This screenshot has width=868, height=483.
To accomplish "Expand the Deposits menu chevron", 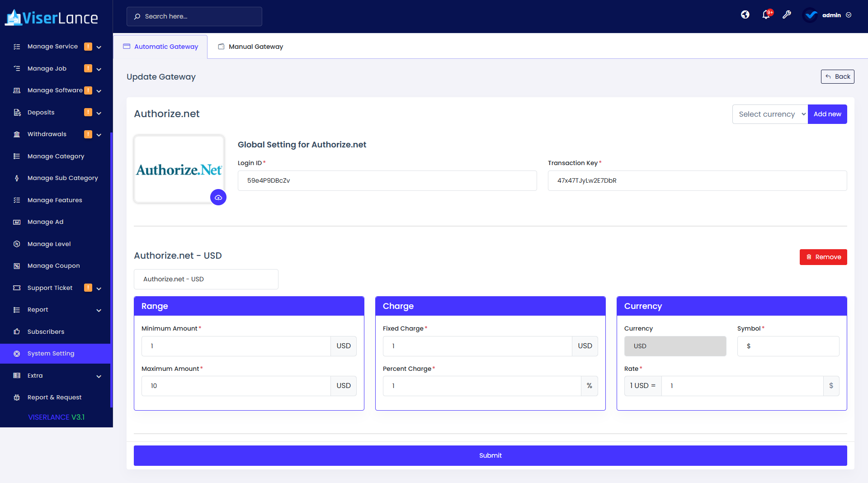I will click(99, 113).
